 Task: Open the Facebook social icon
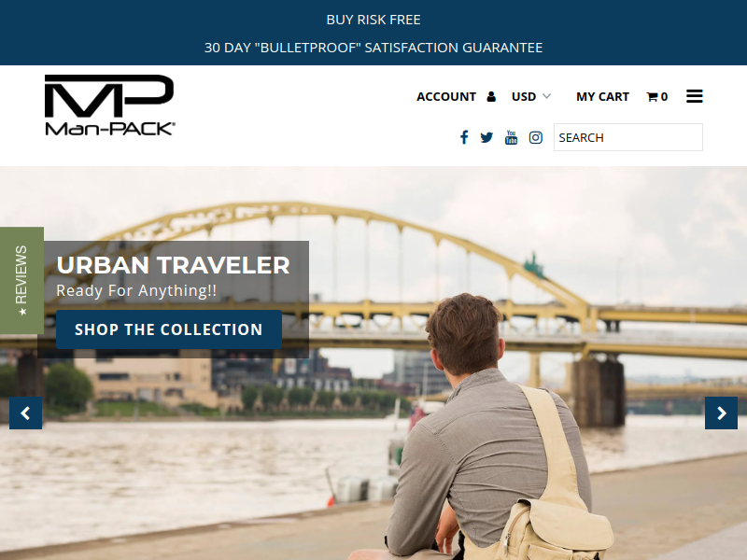(464, 137)
